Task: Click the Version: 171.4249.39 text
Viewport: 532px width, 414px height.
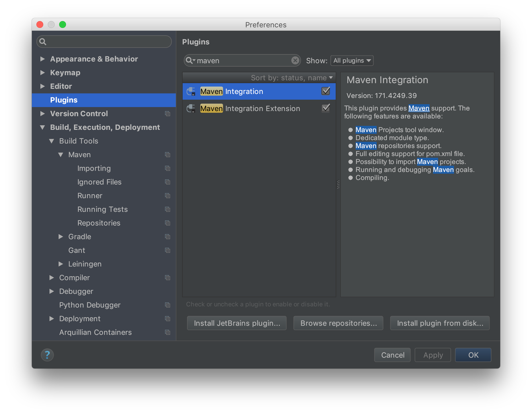Action: (x=382, y=96)
